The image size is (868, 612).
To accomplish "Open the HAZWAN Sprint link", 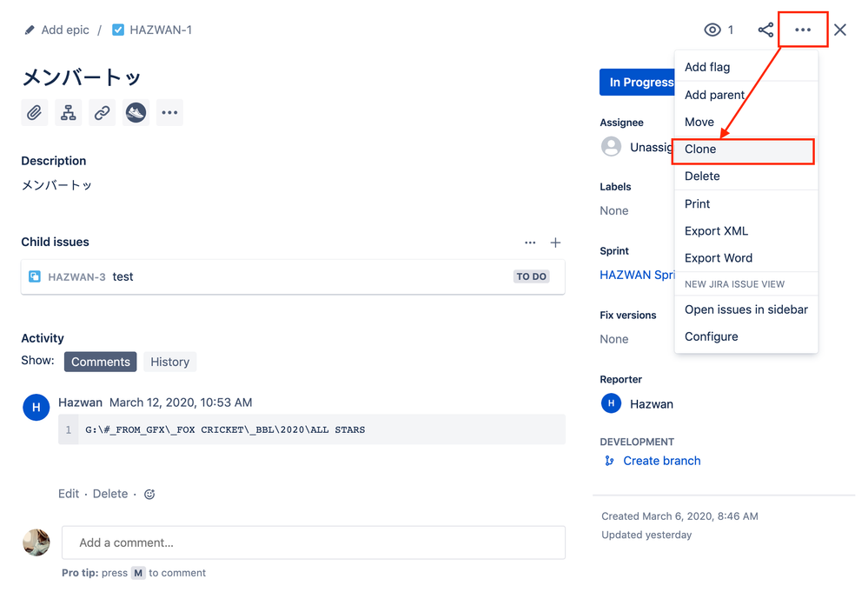I will point(637,276).
